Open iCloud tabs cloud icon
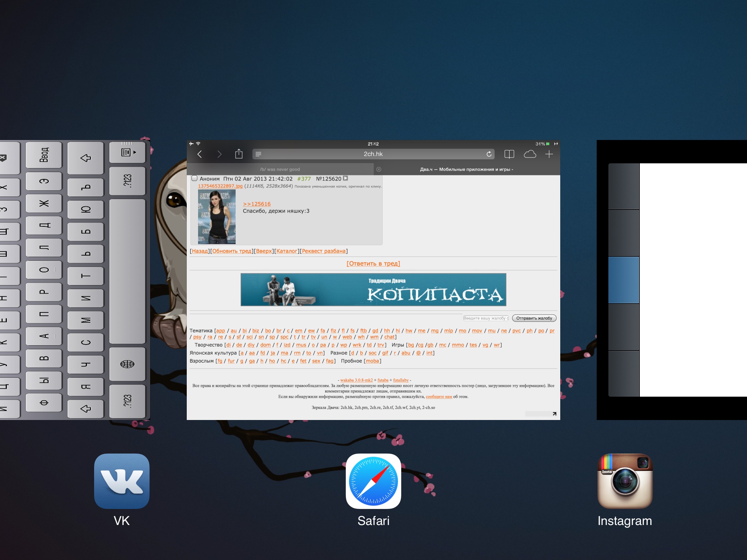This screenshot has width=747, height=560. click(x=530, y=154)
